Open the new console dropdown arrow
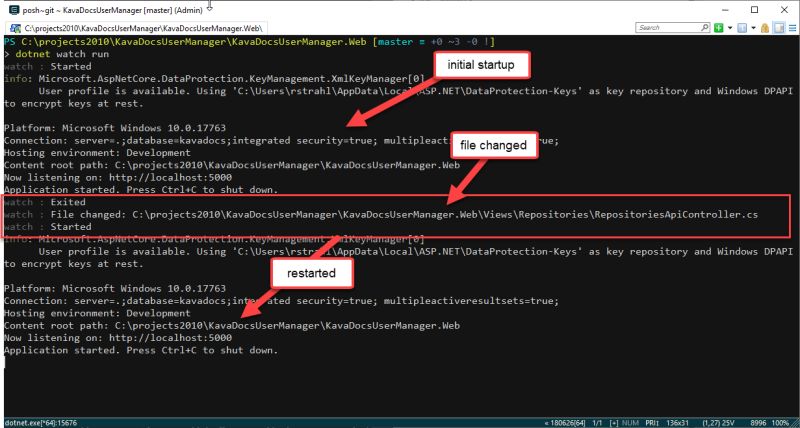 click(x=730, y=28)
